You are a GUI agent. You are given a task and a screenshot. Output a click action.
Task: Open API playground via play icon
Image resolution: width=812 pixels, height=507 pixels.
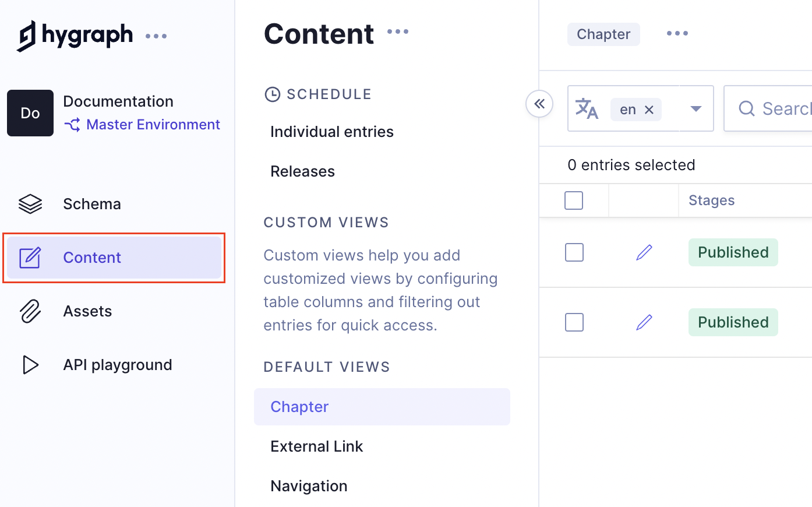click(30, 365)
